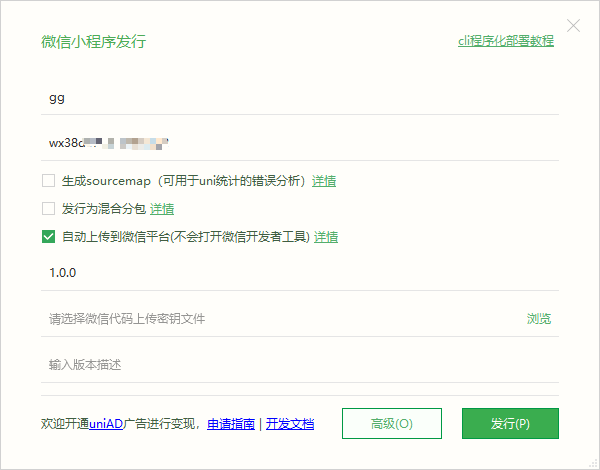Open 详情 link next to 发行为混合分包

pyautogui.click(x=162, y=209)
